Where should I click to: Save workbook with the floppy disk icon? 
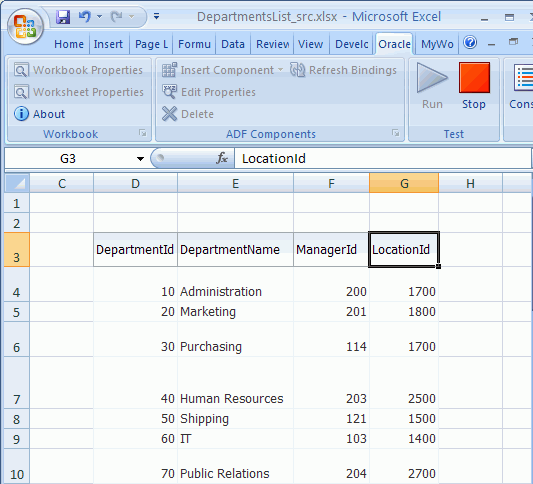[x=63, y=16]
